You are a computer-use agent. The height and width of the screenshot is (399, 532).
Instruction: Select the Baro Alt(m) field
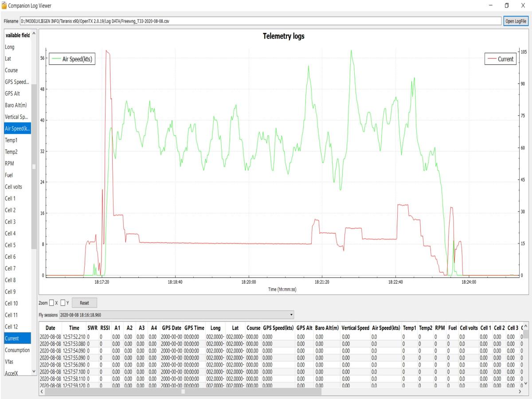click(16, 105)
